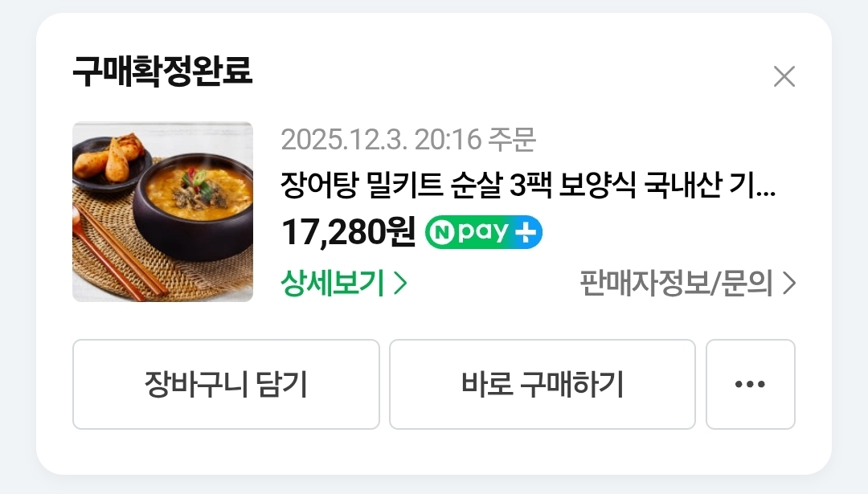Open 판매자정보/문의 seller inquiry link

coord(687,284)
